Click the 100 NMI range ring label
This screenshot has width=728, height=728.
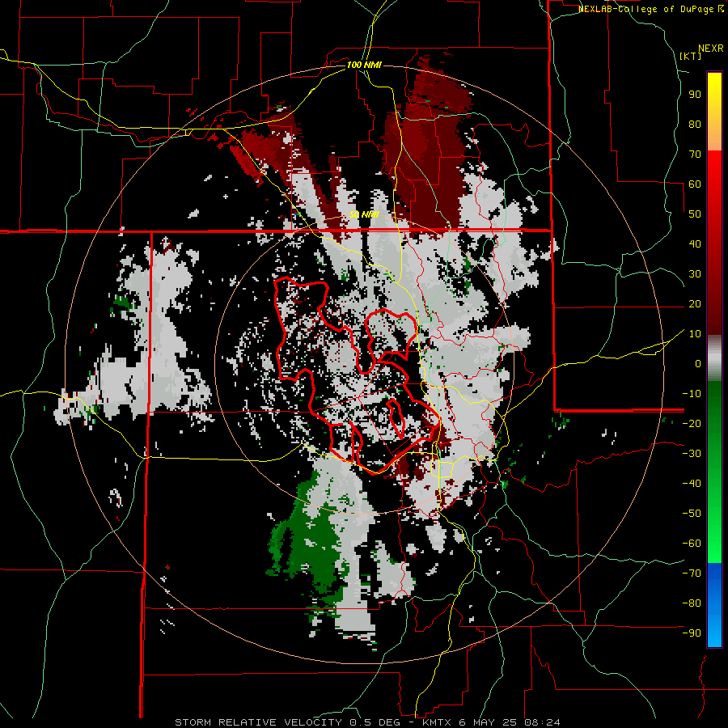click(364, 65)
